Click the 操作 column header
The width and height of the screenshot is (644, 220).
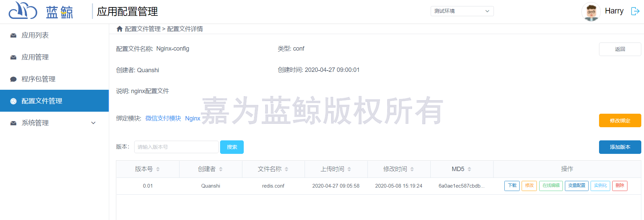567,169
